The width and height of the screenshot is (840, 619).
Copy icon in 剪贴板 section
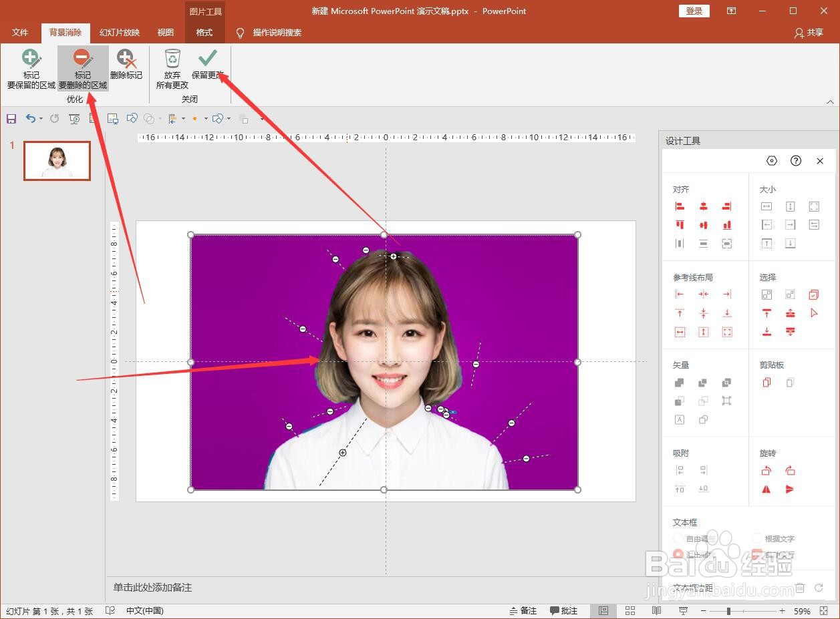tap(766, 383)
